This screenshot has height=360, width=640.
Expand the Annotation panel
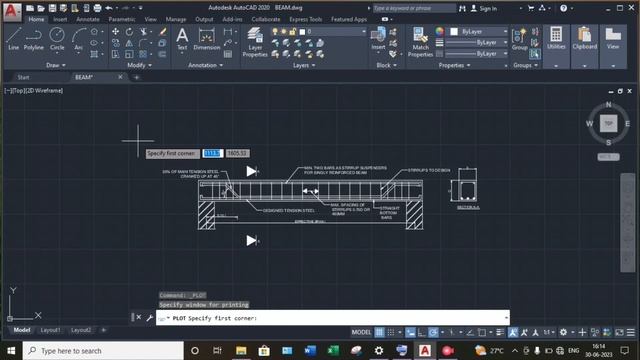[205, 65]
